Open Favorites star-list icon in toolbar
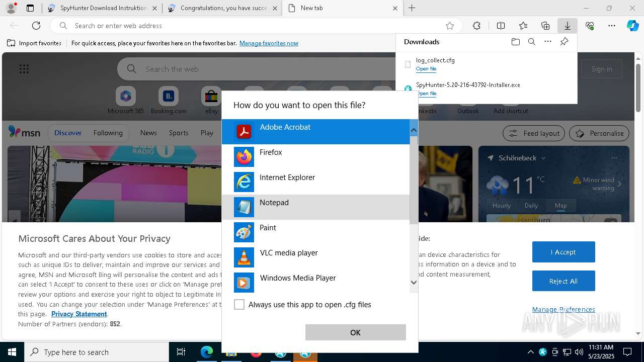Screen dimensions: 644x362 pyautogui.click(x=523, y=26)
